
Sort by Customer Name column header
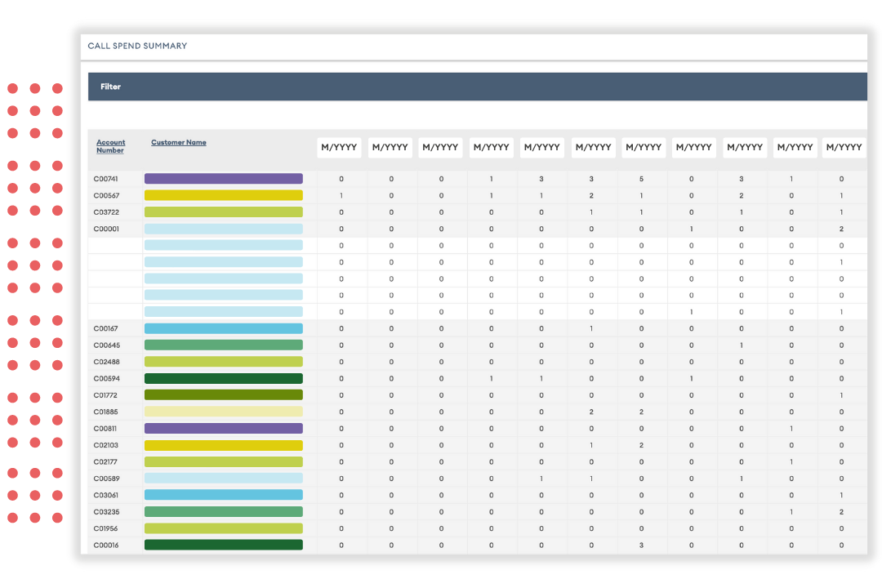[x=179, y=142]
